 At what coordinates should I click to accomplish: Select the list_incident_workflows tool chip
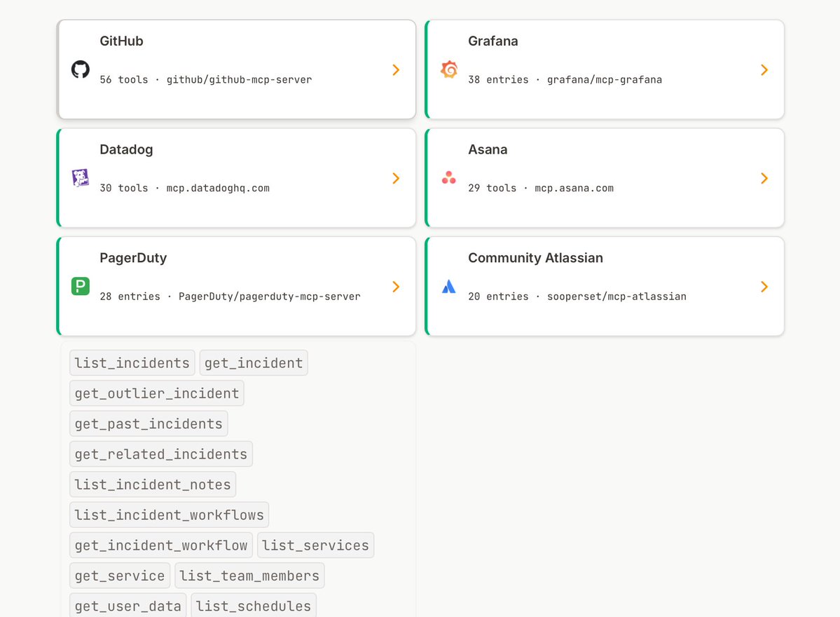(x=170, y=515)
